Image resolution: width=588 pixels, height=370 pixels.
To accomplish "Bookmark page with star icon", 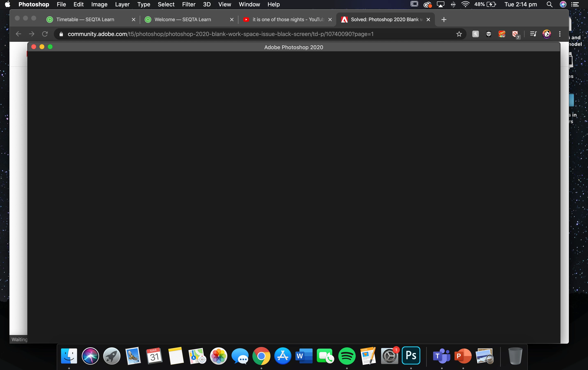I will [459, 34].
